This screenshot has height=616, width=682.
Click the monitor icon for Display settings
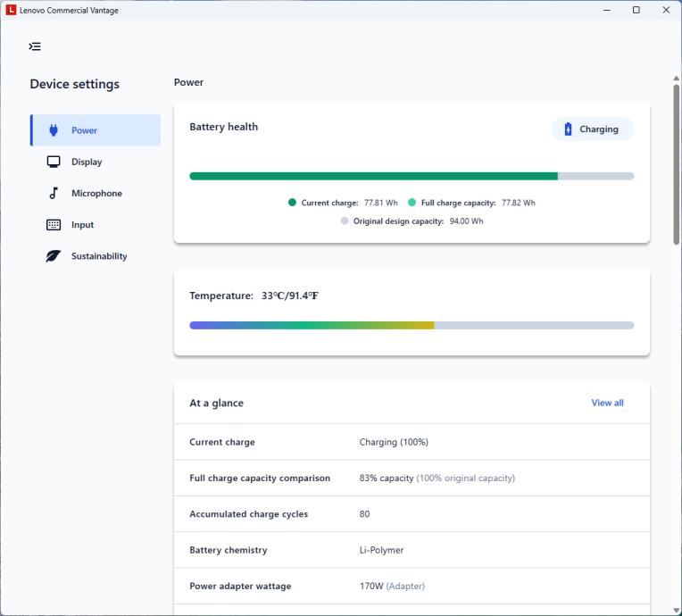coord(54,162)
